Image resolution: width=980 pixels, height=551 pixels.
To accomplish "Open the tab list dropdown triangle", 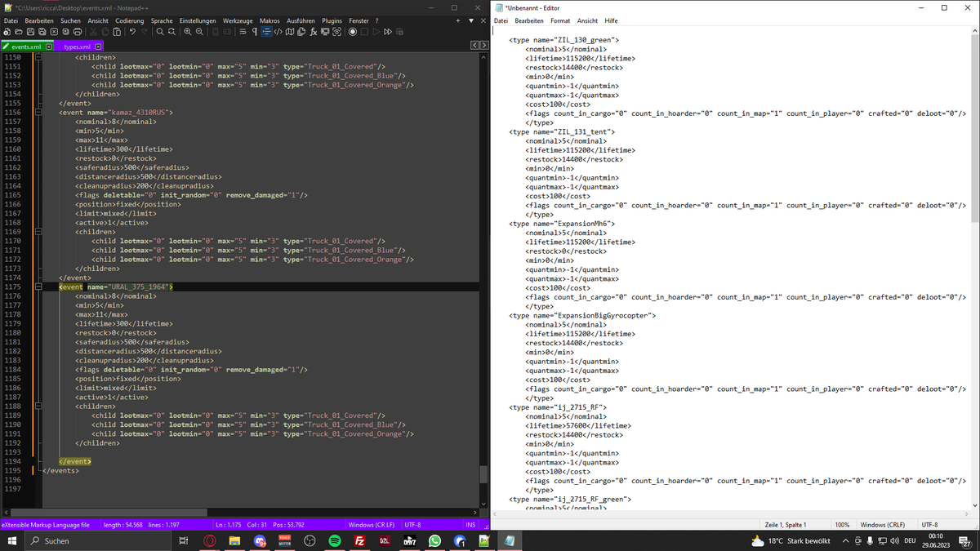I will (471, 20).
